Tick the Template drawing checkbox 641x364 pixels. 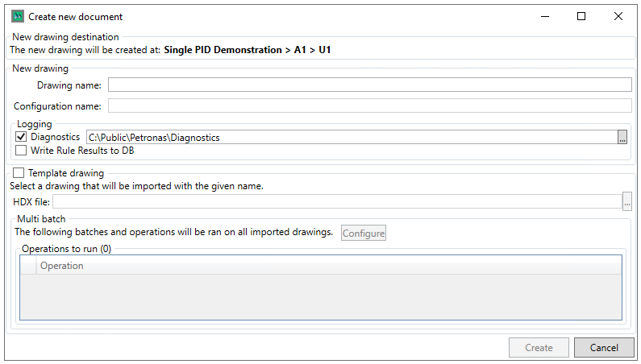[18, 172]
